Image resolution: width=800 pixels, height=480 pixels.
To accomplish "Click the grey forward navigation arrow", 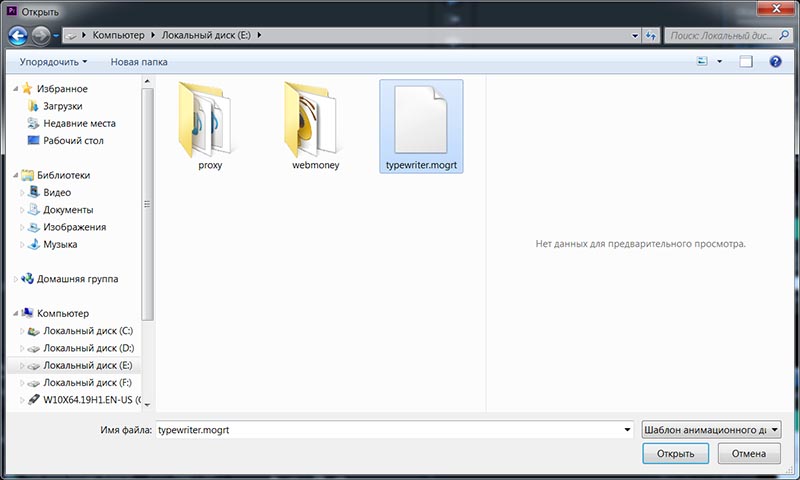I will [41, 36].
